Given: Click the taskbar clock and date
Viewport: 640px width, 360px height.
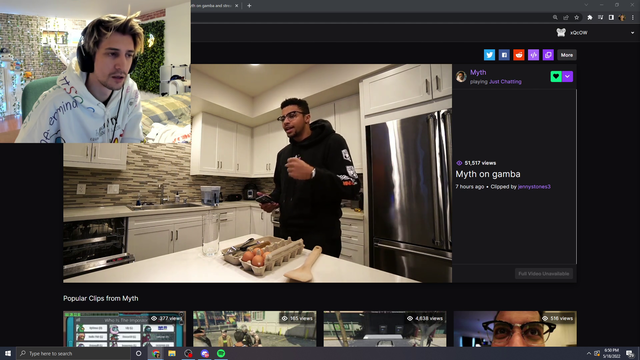Looking at the screenshot, I should tap(611, 353).
